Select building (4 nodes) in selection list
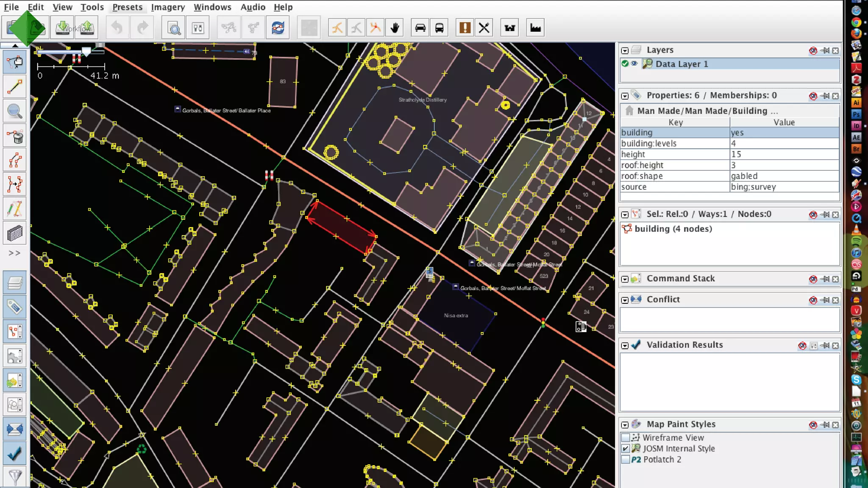Screen dimensions: 868x488 click(x=673, y=229)
